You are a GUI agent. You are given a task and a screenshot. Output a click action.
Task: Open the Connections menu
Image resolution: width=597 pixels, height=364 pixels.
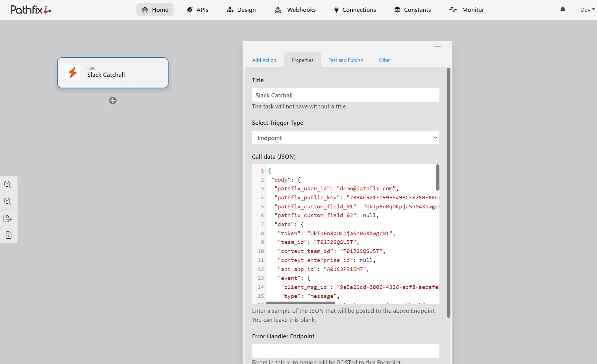click(355, 10)
